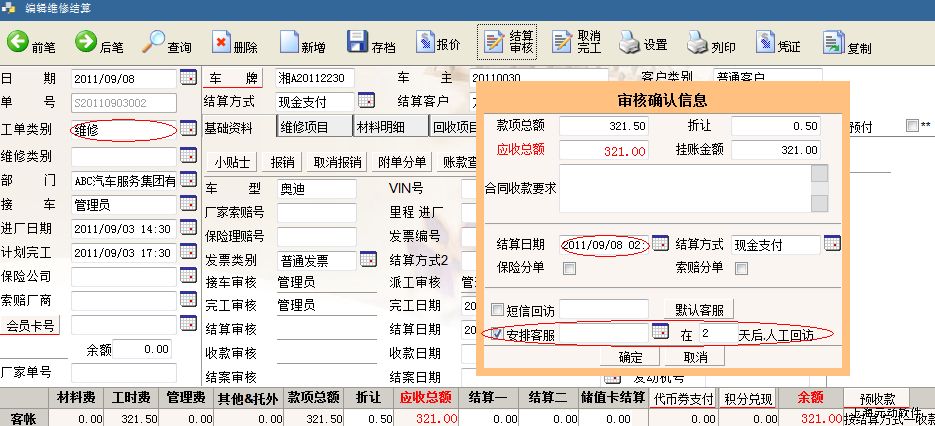Toggle the 短信回访 checkbox
The width and height of the screenshot is (935, 426).
498,309
